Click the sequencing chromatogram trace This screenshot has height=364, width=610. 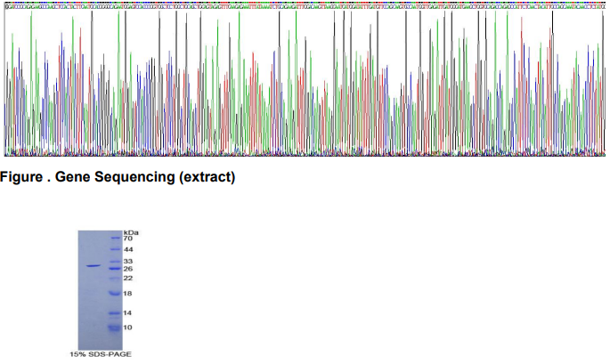305,89
